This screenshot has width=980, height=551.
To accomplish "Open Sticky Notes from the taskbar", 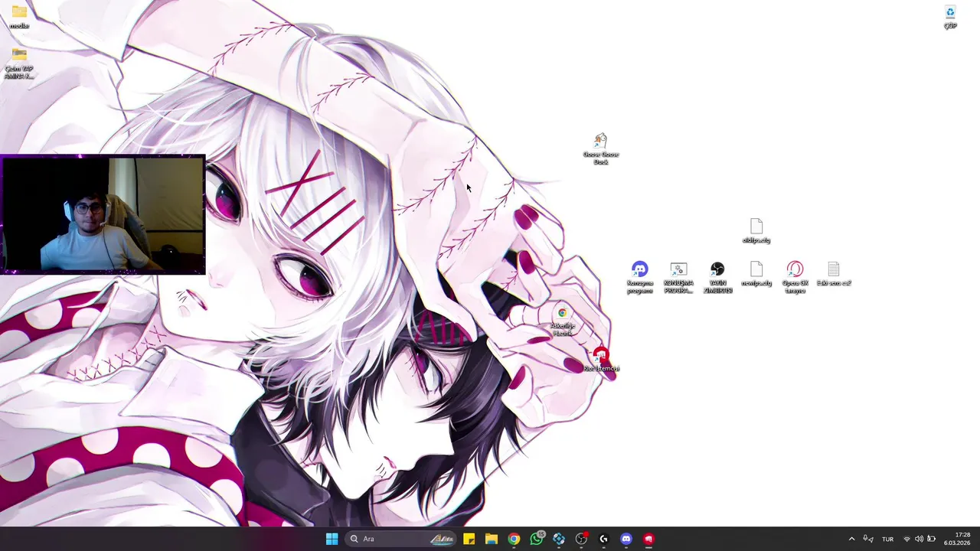I will (469, 539).
